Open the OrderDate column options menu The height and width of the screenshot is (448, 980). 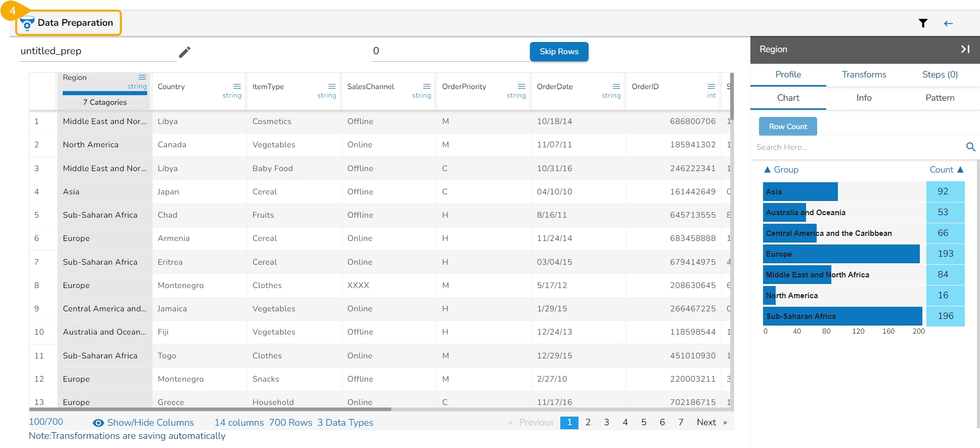(616, 87)
